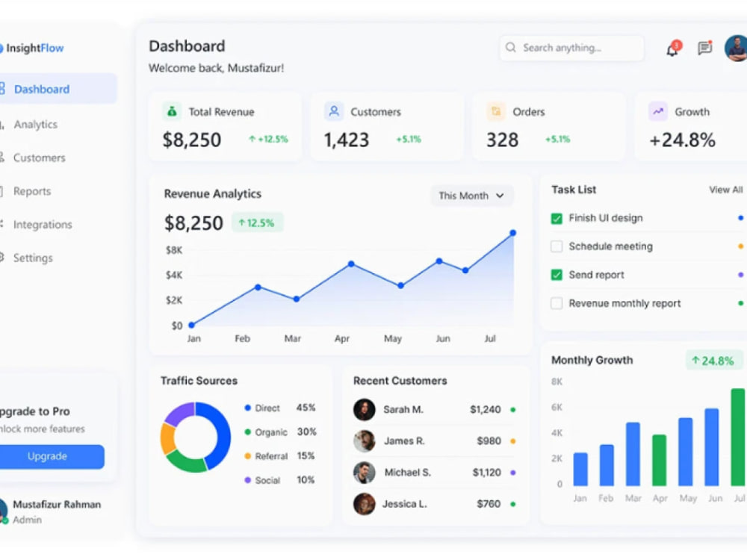The image size is (747, 560).
Task: Open Customers in the sidebar
Action: pyautogui.click(x=39, y=158)
